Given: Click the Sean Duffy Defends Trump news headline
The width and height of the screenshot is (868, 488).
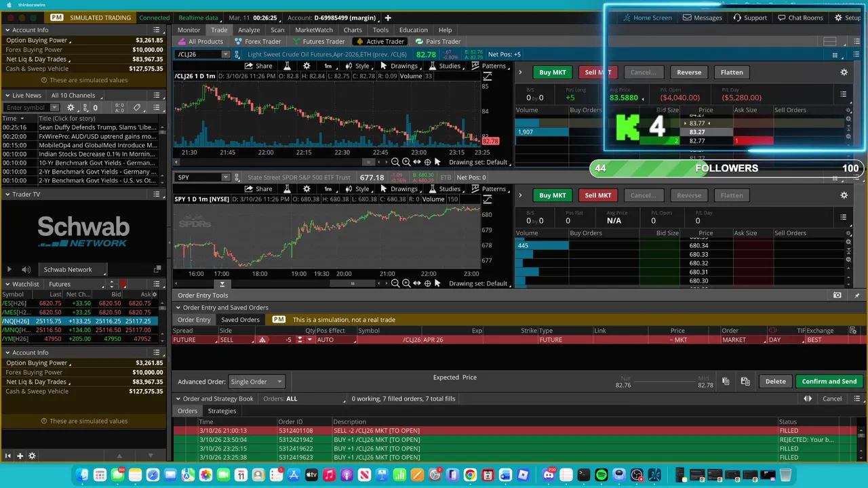Looking at the screenshot, I should [97, 127].
